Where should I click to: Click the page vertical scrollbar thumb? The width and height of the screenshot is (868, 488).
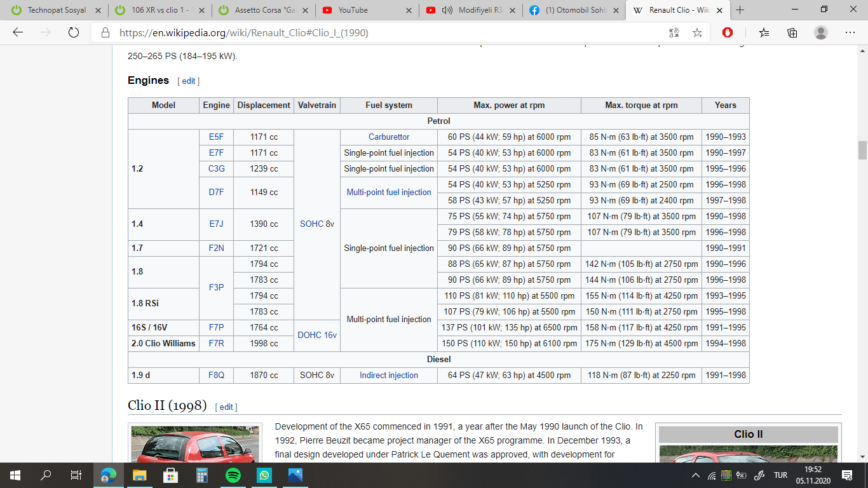point(862,150)
